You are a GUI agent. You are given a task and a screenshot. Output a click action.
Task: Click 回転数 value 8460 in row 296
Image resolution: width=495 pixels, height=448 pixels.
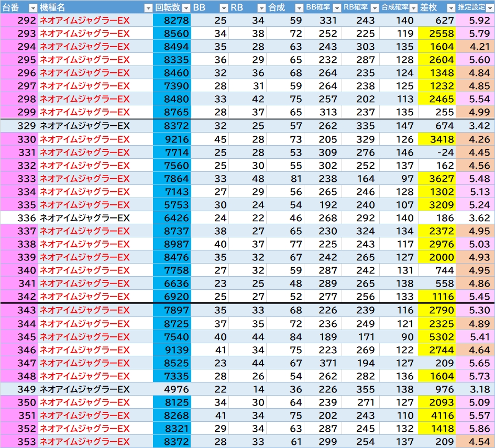(172, 73)
